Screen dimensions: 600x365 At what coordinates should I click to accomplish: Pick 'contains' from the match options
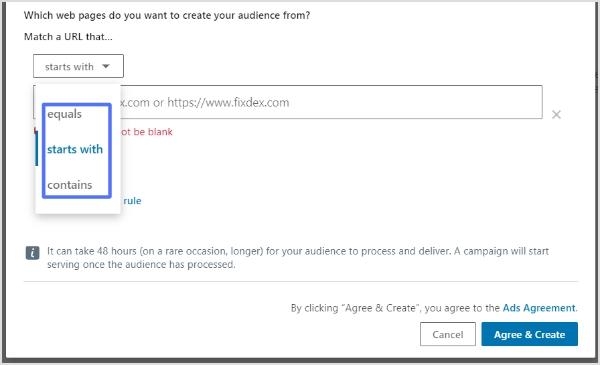click(70, 185)
